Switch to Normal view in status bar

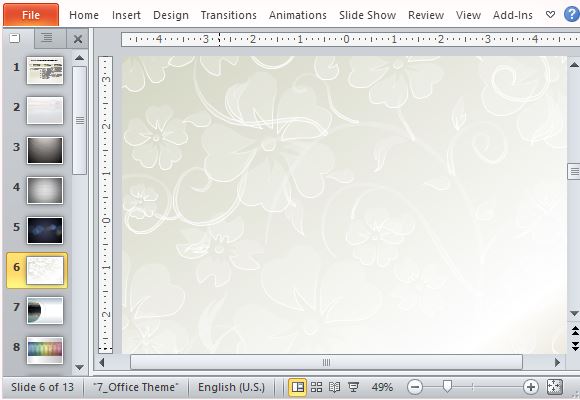point(297,387)
